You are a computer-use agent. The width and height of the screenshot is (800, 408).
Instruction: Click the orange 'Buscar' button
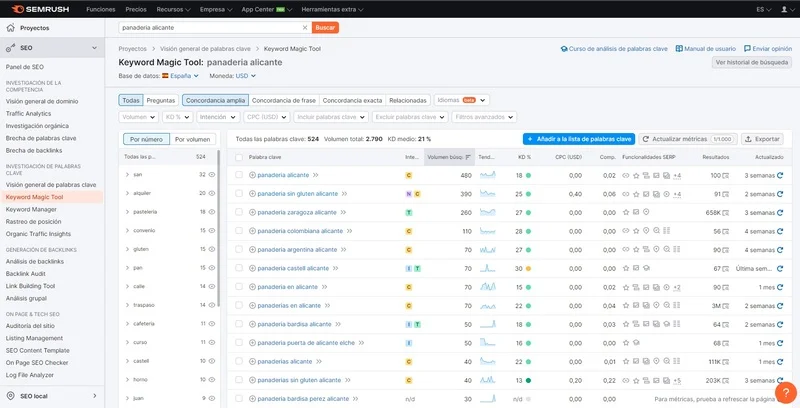coord(326,27)
